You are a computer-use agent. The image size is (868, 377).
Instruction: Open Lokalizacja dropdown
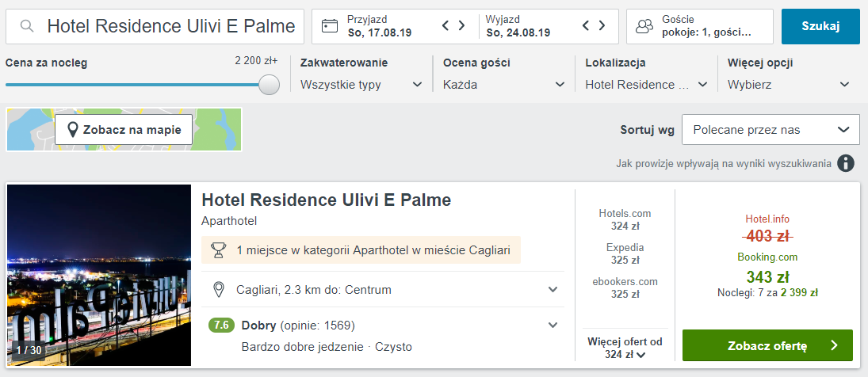(647, 85)
